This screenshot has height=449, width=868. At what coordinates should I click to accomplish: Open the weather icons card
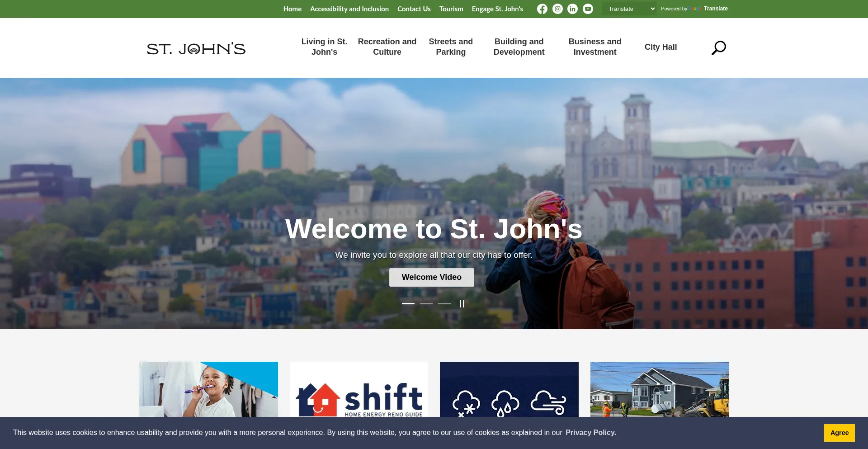click(x=509, y=389)
